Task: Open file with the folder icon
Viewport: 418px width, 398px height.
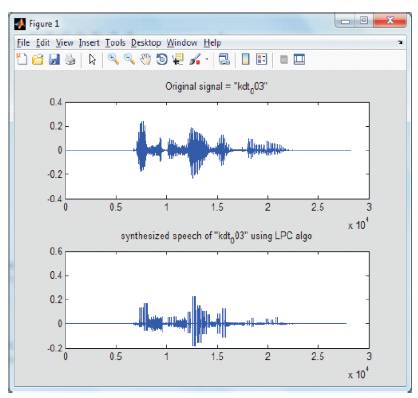Action: point(38,60)
